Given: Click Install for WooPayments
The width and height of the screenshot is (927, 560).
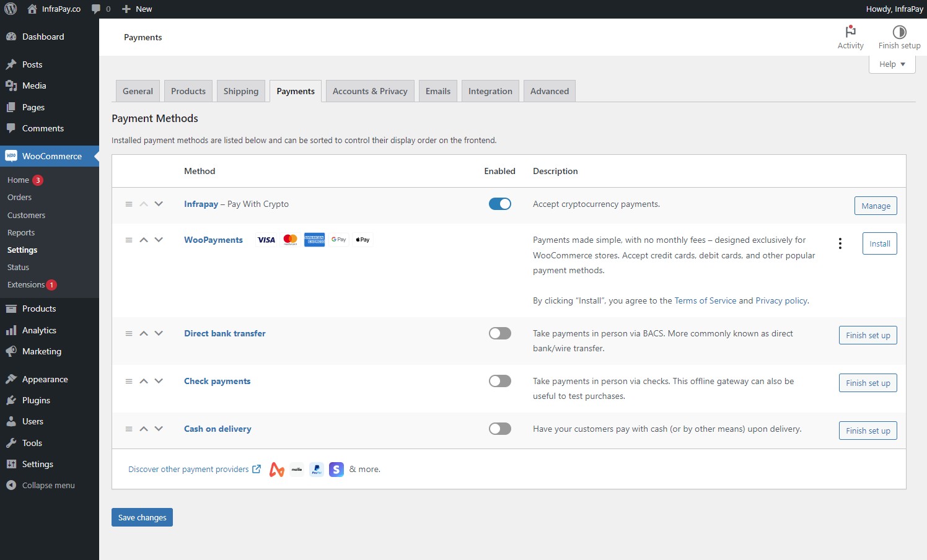Looking at the screenshot, I should [879, 243].
